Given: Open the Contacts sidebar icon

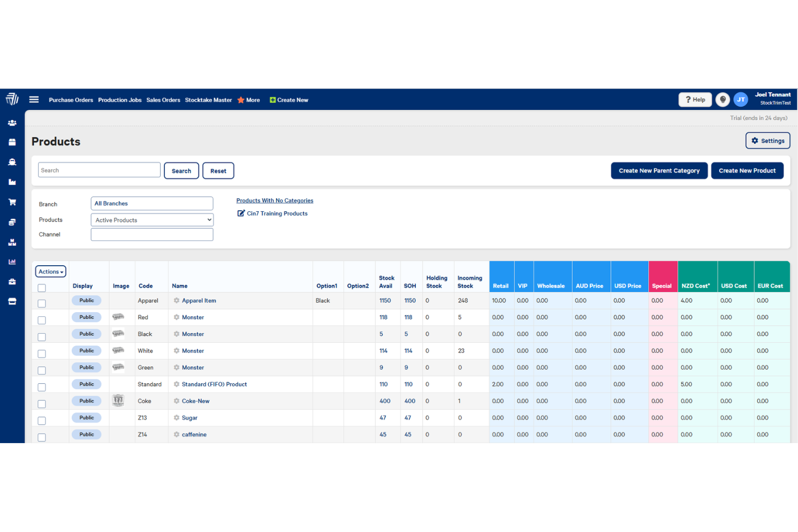Looking at the screenshot, I should [x=12, y=122].
